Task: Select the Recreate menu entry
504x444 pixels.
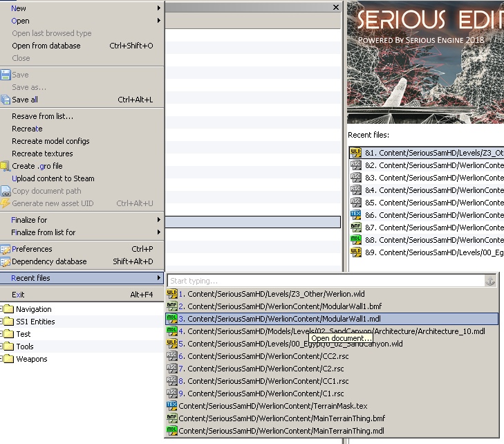Action: click(82, 129)
